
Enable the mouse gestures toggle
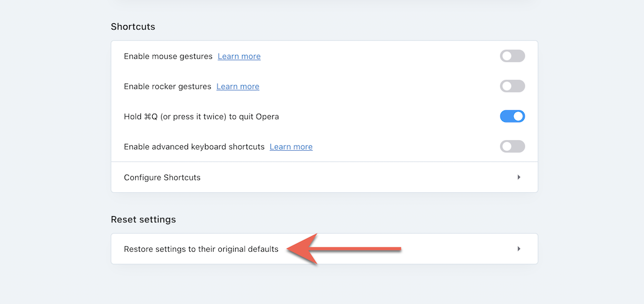click(512, 56)
